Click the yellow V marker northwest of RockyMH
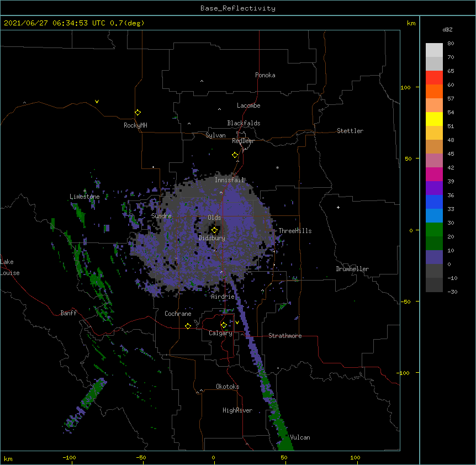The width and height of the screenshot is (476, 465). click(x=97, y=102)
